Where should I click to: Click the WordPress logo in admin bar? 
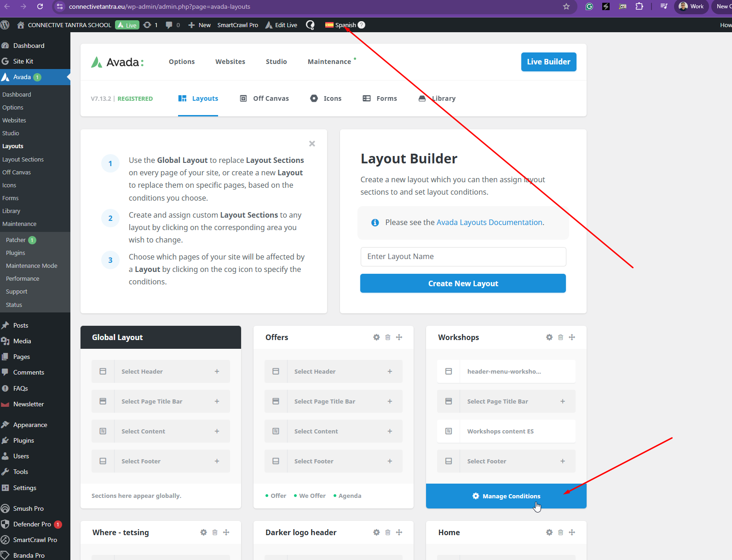point(5,25)
